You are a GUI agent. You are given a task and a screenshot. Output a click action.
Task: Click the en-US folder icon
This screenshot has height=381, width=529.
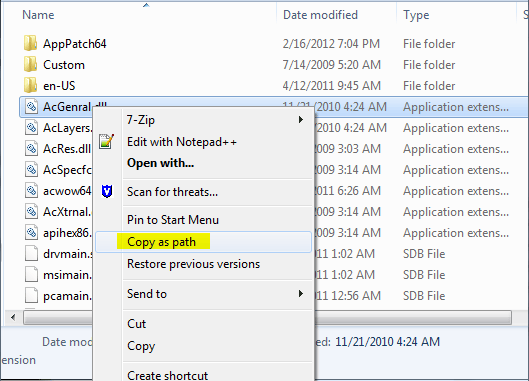30,85
